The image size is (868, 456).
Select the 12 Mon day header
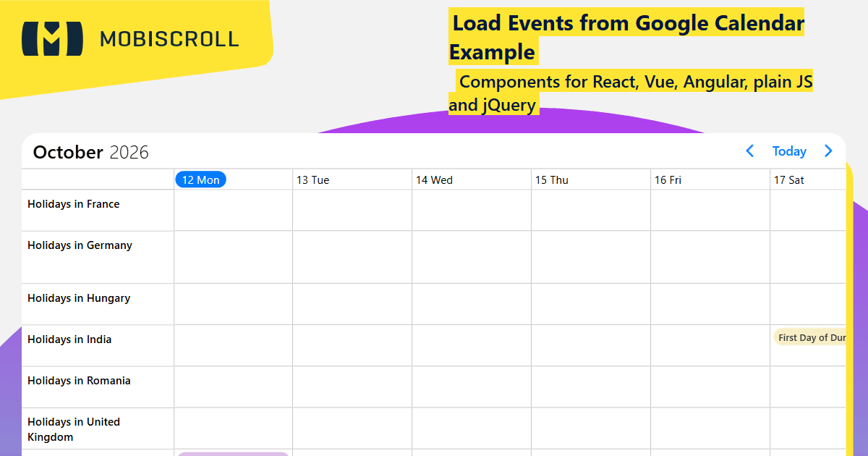coord(201,180)
